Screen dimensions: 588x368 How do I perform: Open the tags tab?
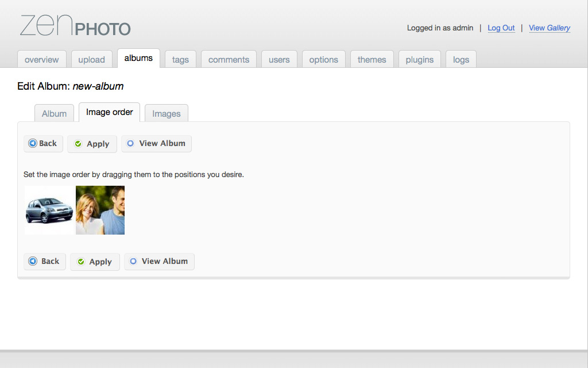(x=180, y=60)
